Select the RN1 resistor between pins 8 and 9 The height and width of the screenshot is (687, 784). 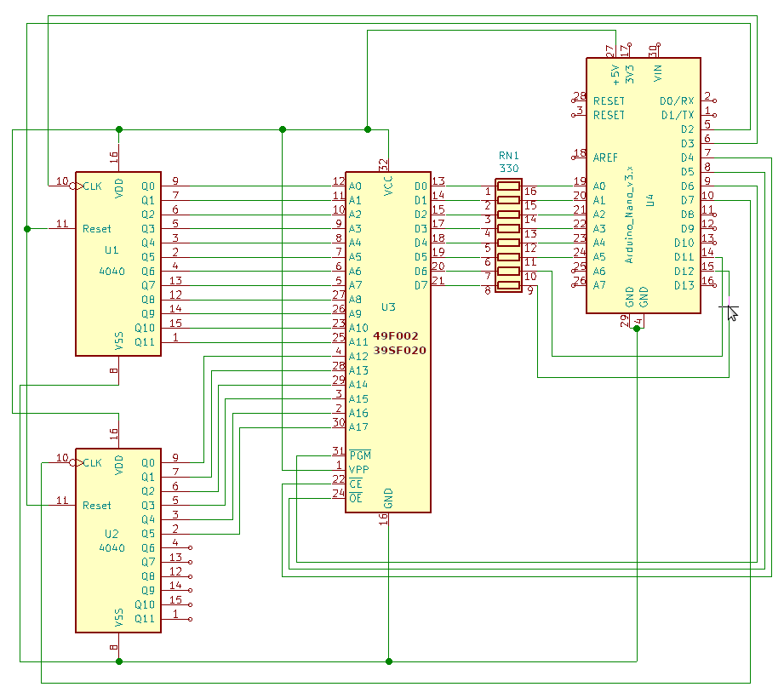point(508,285)
